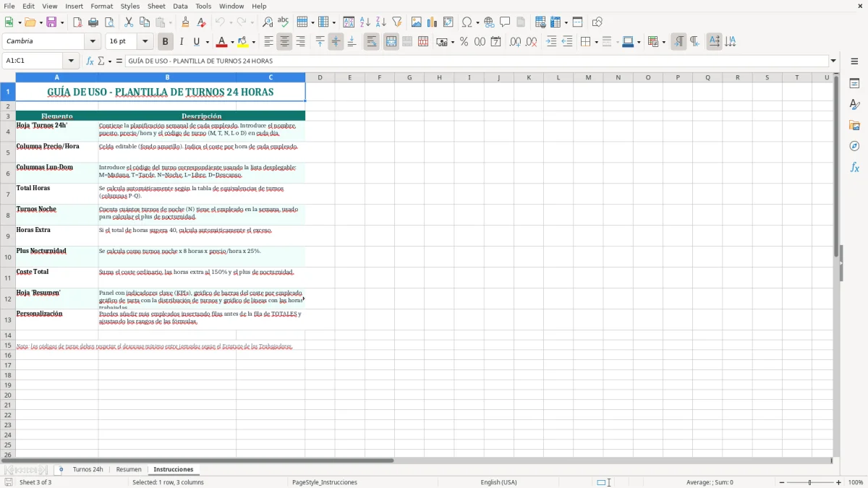This screenshot has height=488, width=868.
Task: Click English (USA) language in status bar
Action: pos(498,482)
